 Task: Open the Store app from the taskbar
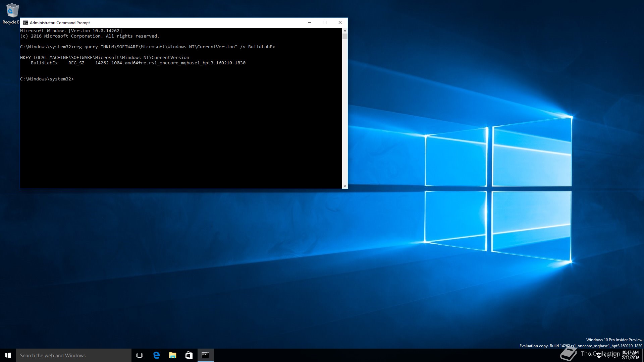189,355
